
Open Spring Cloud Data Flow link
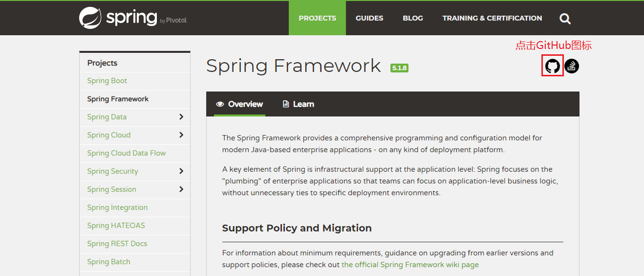click(x=127, y=153)
